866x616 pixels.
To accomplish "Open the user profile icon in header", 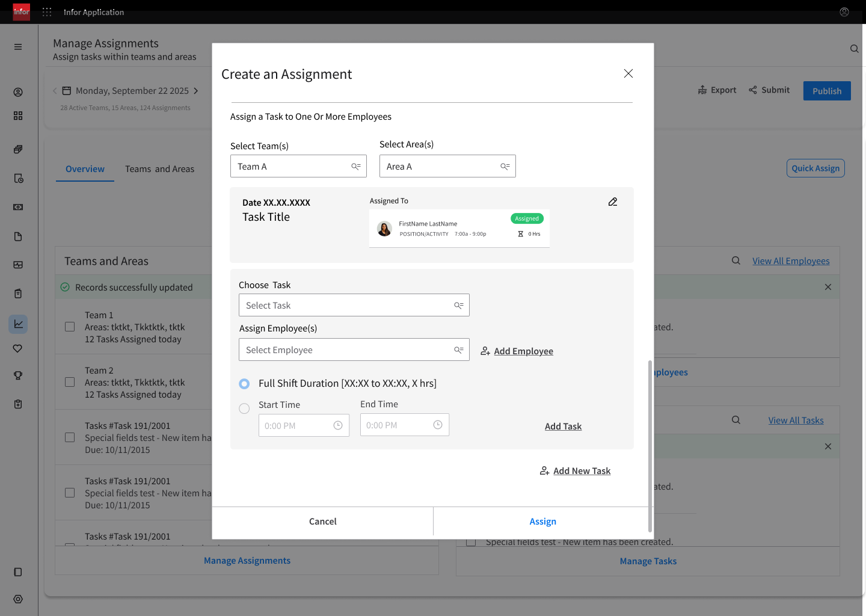I will [x=844, y=12].
